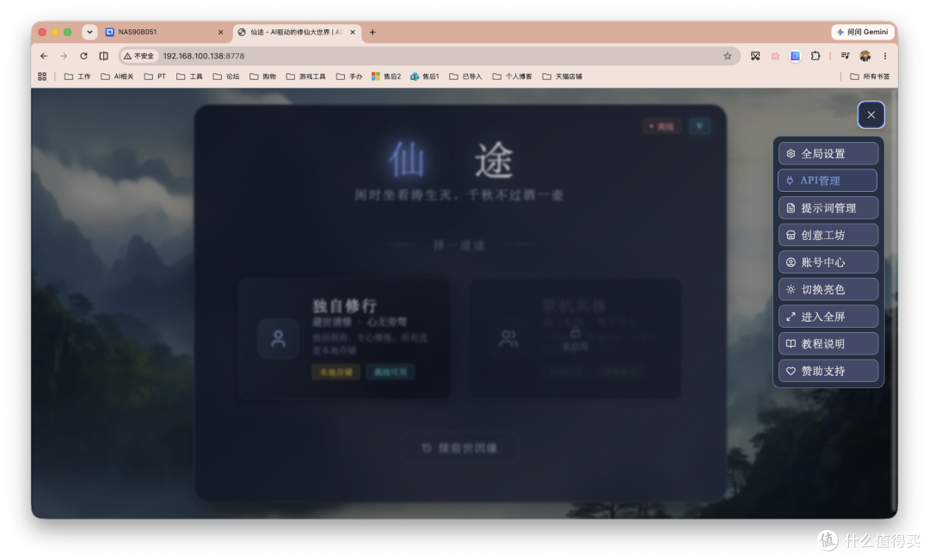Image resolution: width=929 pixels, height=560 pixels.
Task: Open the 购物 bookmark folder
Action: [x=263, y=77]
